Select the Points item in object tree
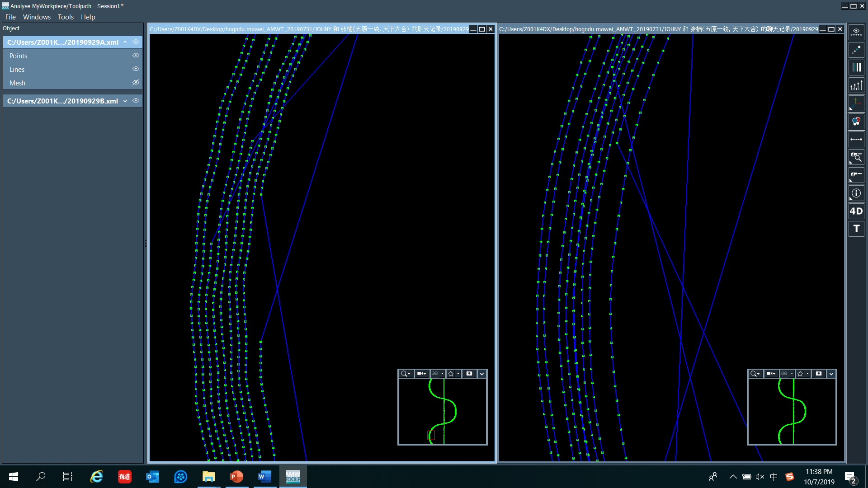The height and width of the screenshot is (488, 868). click(19, 56)
